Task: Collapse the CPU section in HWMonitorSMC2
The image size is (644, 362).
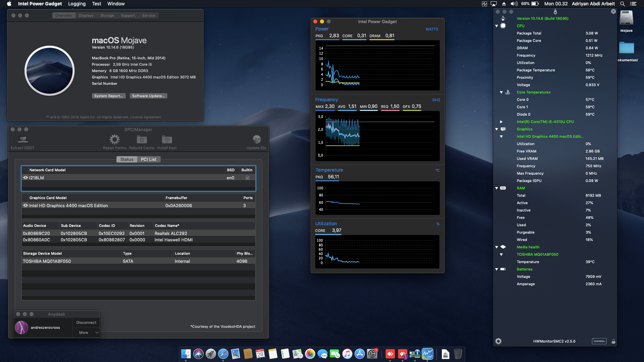Action: (496, 26)
